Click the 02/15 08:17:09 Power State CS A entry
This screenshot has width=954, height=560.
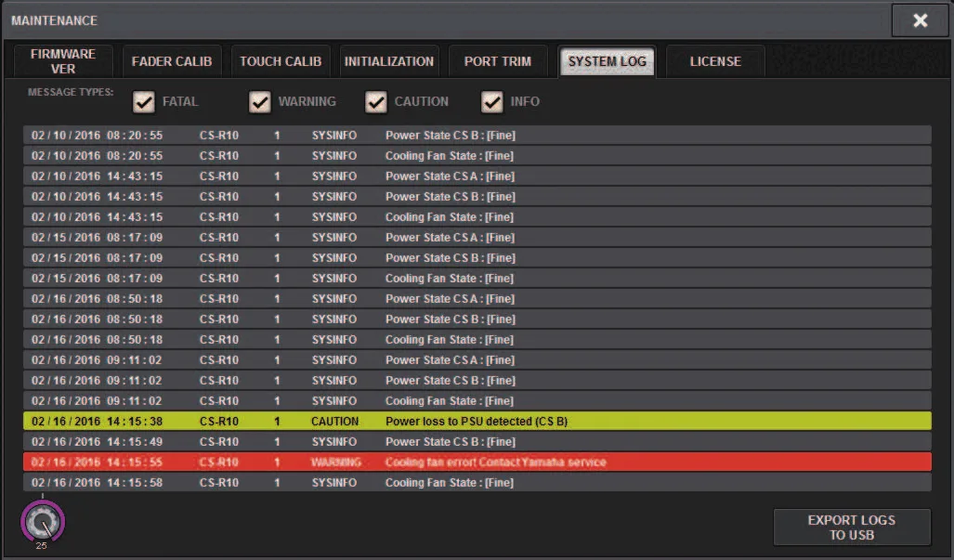pyautogui.click(x=477, y=237)
